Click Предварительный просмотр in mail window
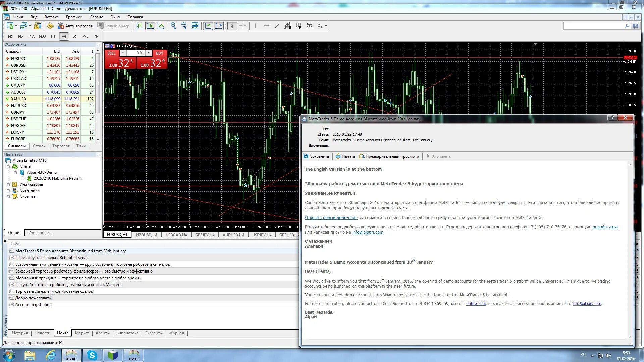644x362 pixels. [389, 156]
